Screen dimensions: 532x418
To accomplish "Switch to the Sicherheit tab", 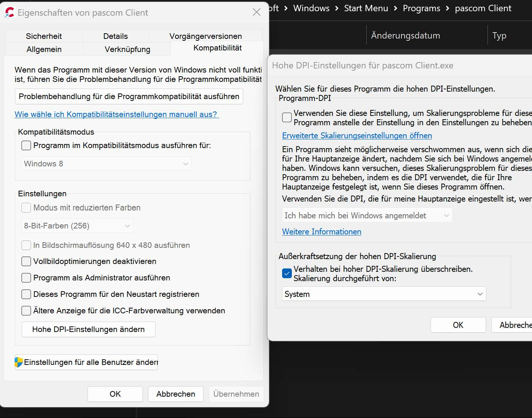I will (x=44, y=36).
